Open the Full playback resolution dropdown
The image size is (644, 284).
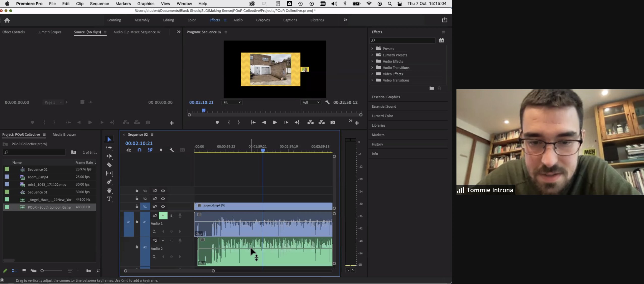coord(311,102)
